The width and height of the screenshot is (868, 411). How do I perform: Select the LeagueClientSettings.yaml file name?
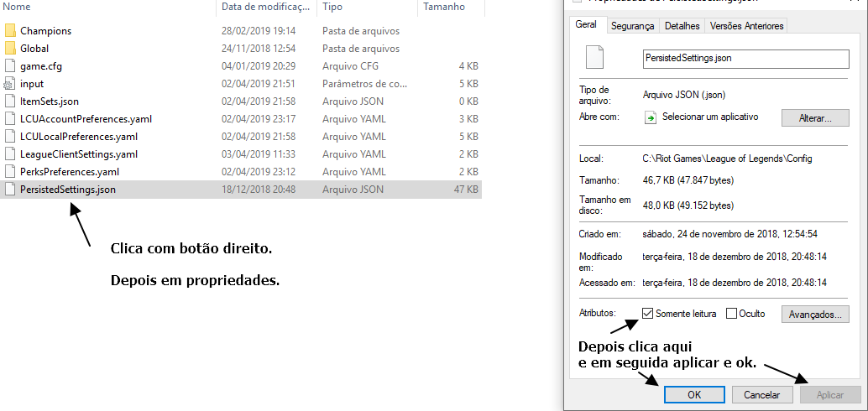pos(79,154)
